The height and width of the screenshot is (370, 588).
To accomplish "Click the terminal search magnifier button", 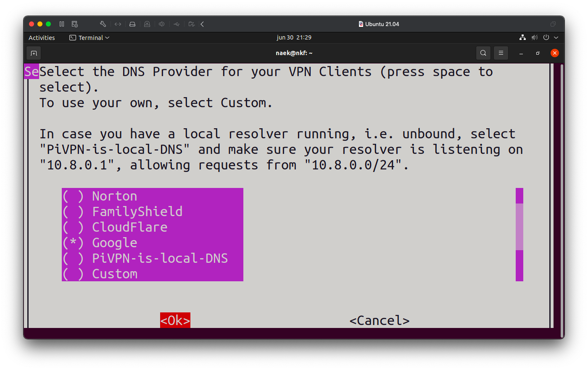I will [483, 53].
